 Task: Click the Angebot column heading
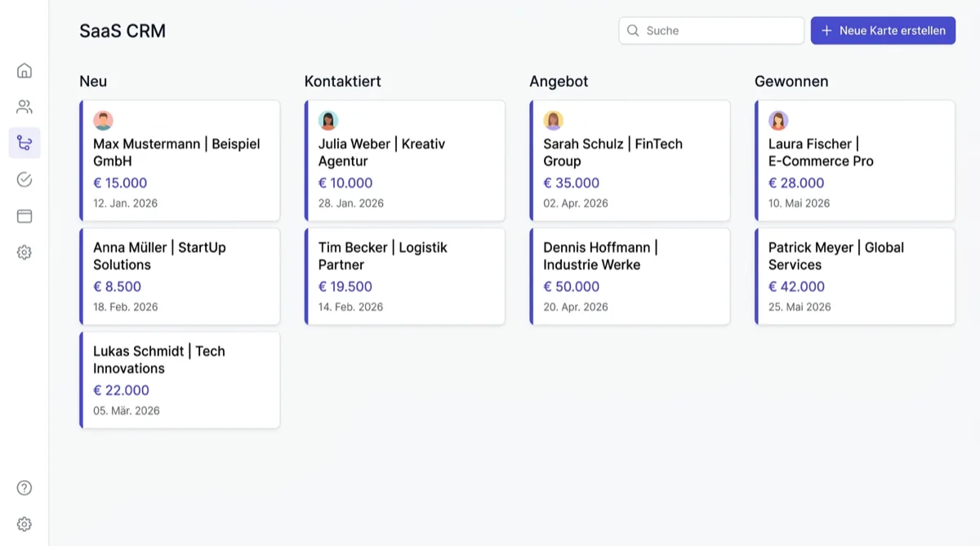coord(559,82)
